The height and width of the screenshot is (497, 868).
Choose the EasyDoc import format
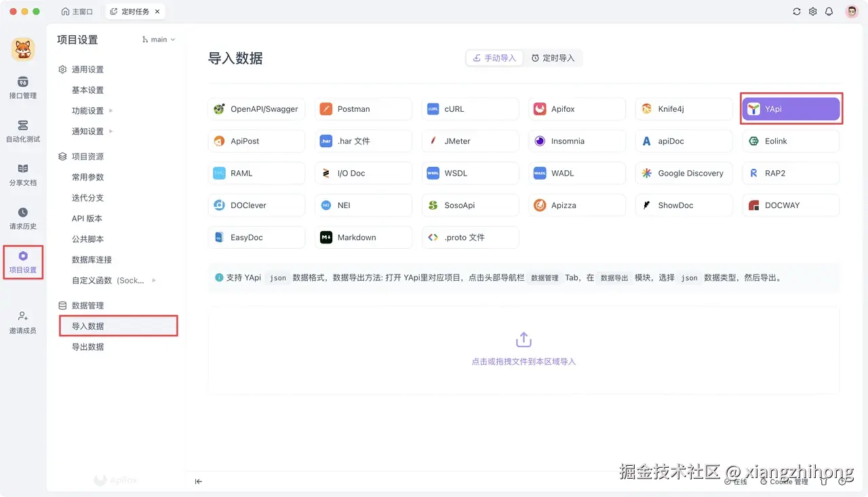pos(257,237)
